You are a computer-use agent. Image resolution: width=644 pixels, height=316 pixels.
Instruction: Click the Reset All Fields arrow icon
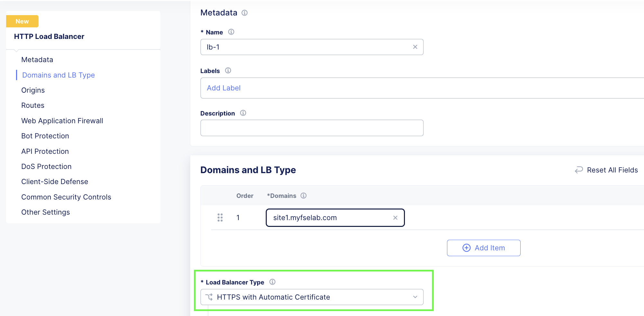(x=579, y=170)
